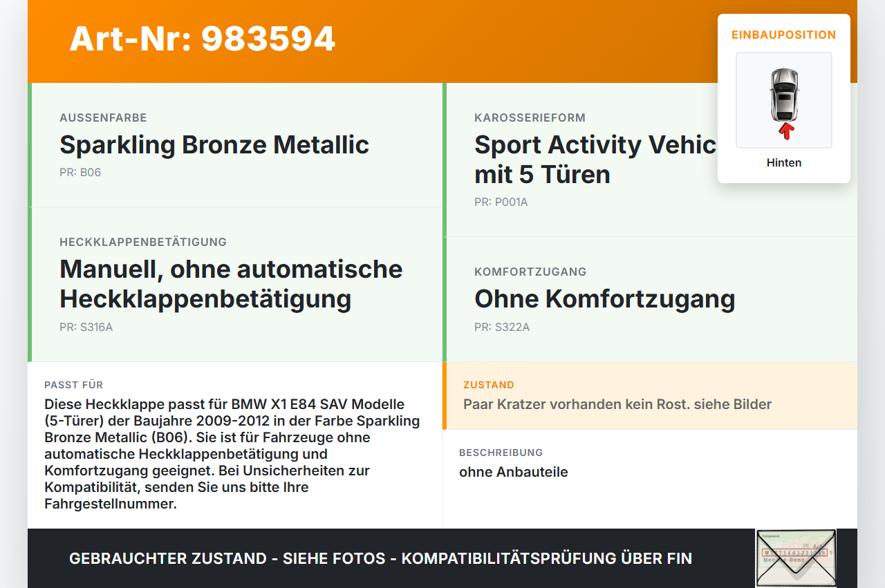Click the PR: B06 color code label
This screenshot has width=885, height=588.
[x=81, y=172]
